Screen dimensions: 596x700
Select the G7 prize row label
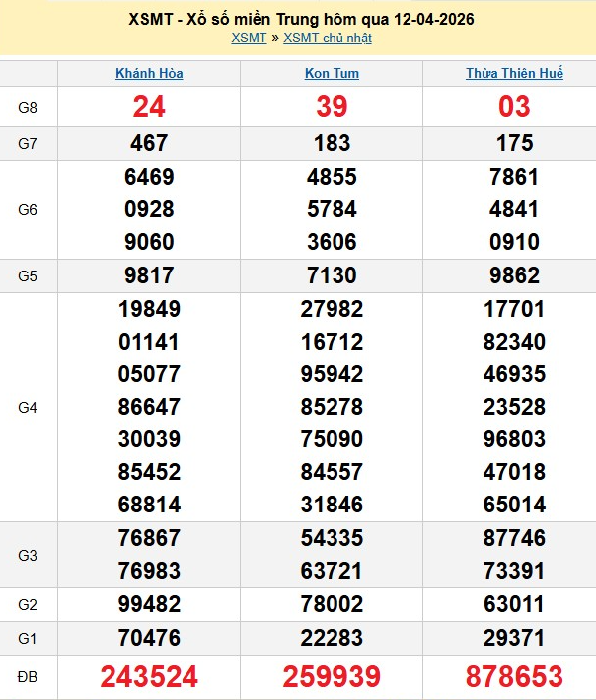coord(28,143)
